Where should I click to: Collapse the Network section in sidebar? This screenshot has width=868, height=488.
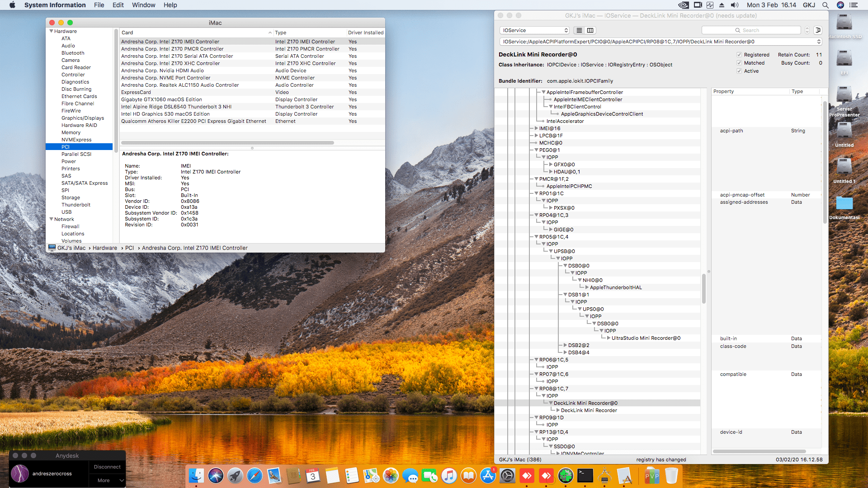(52, 219)
